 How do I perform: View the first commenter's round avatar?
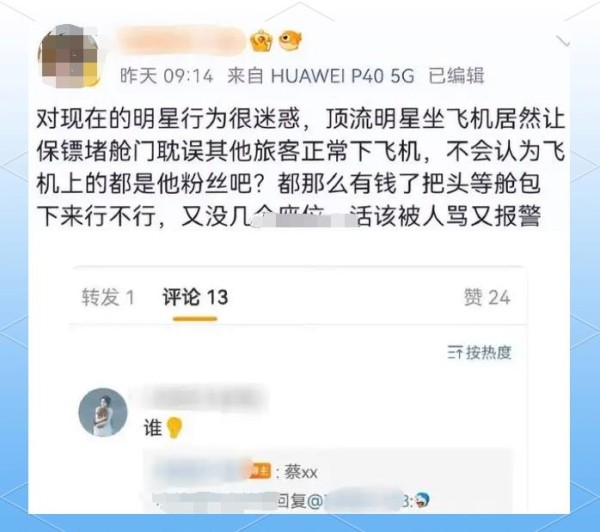pos(103,412)
